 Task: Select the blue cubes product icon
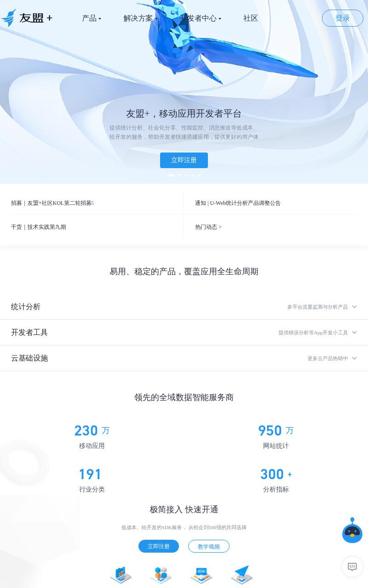(x=161, y=574)
